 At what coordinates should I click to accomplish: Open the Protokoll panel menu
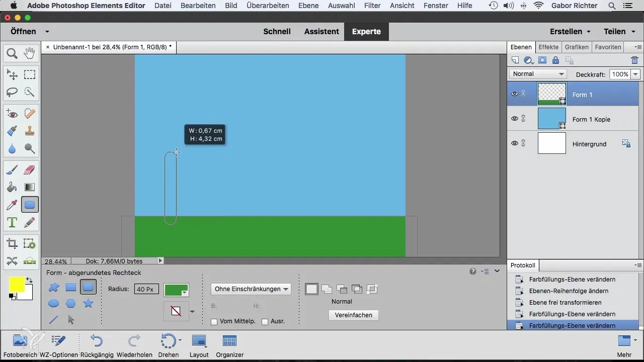638,265
